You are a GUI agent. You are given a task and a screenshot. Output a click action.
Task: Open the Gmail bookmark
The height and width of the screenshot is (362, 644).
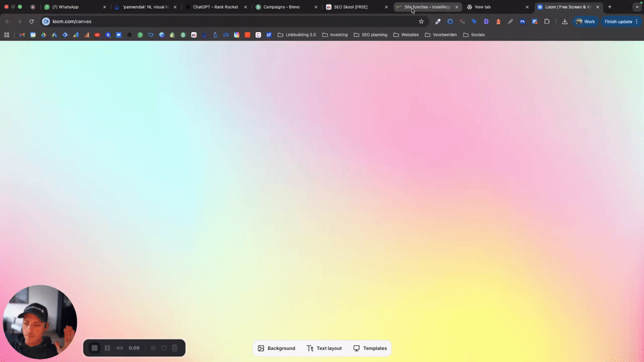pos(22,35)
